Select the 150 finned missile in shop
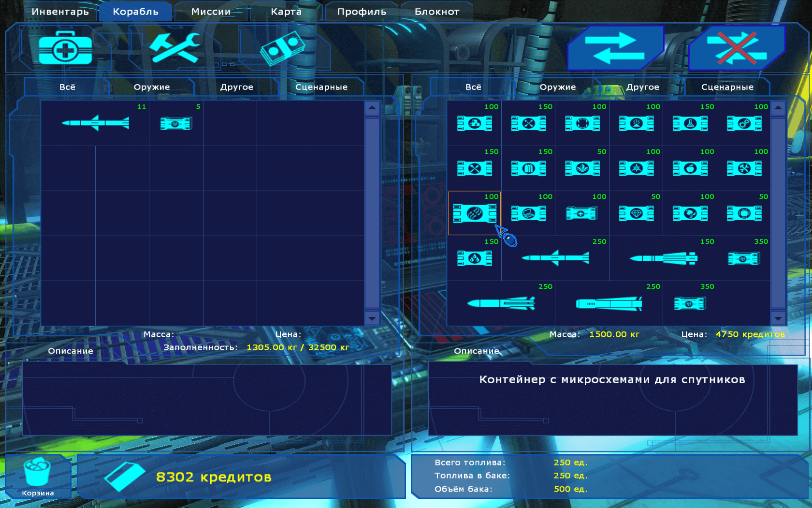The height and width of the screenshot is (508, 812). 663,258
